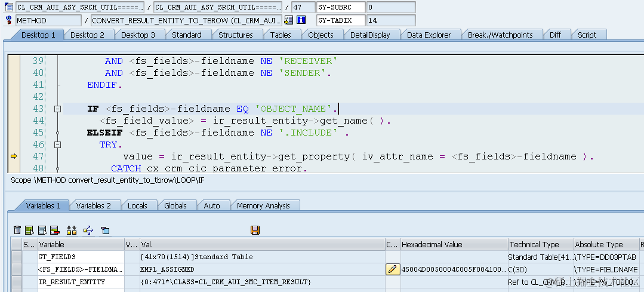Screen dimensions: 644x292
Task: Click the row selector for GT_FIELDS
Action: click(17, 257)
